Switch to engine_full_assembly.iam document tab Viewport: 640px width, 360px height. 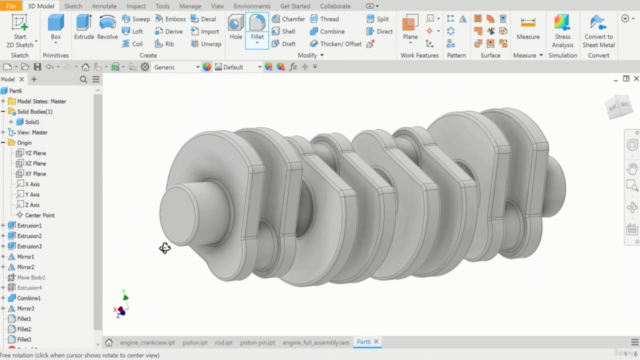click(x=316, y=342)
